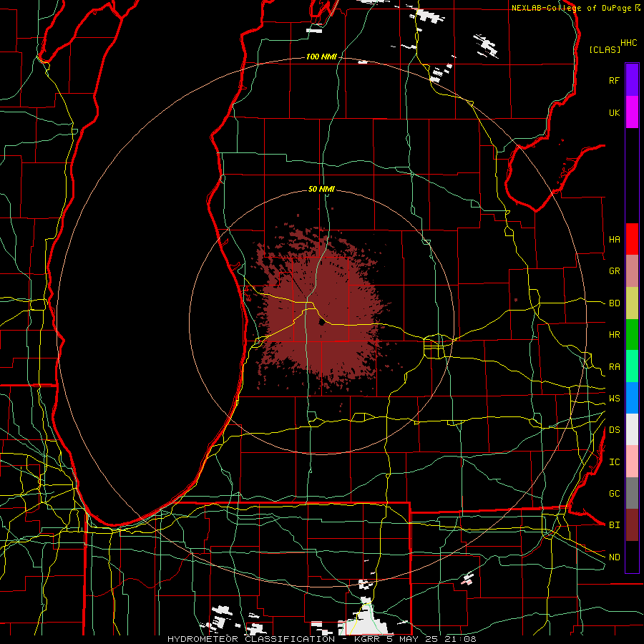This screenshot has height=644, width=644.
Task: Click the HA red legend swatch
Action: click(632, 239)
